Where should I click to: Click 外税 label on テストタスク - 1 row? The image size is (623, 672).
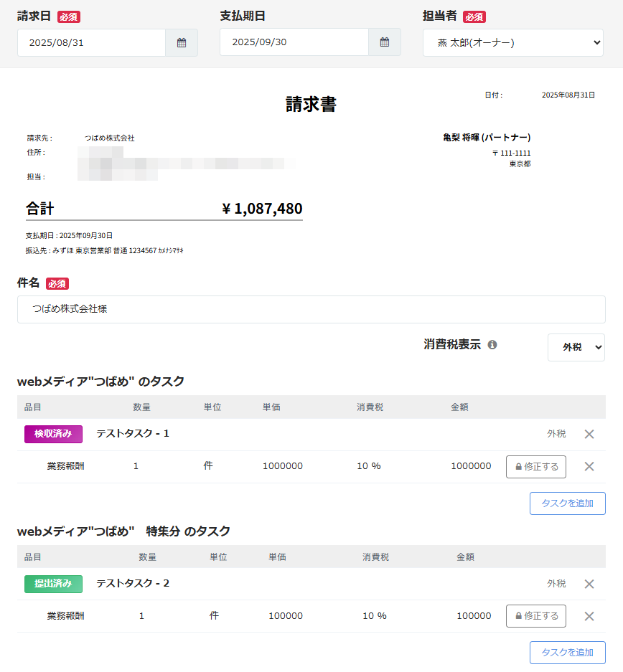click(556, 434)
